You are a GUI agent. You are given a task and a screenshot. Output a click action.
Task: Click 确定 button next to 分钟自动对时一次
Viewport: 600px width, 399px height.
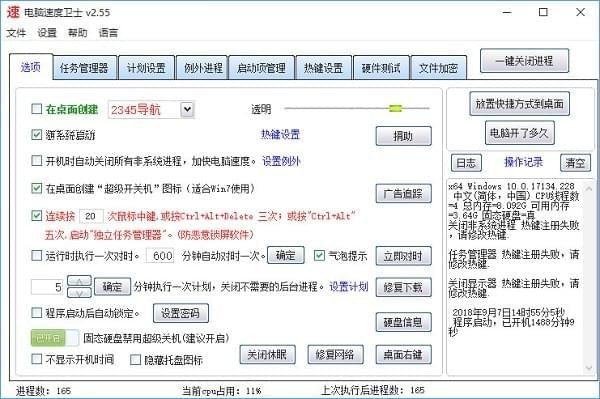point(285,255)
